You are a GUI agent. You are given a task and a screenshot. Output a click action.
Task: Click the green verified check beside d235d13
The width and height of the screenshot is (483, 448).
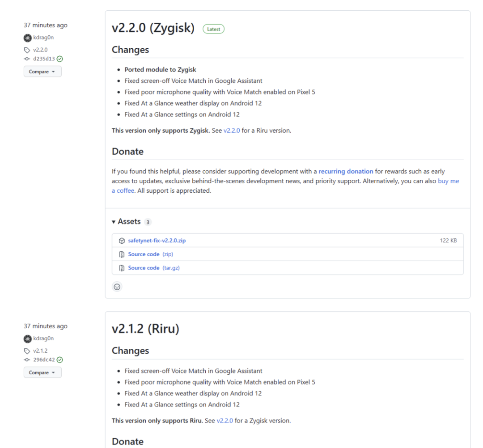[x=60, y=59]
